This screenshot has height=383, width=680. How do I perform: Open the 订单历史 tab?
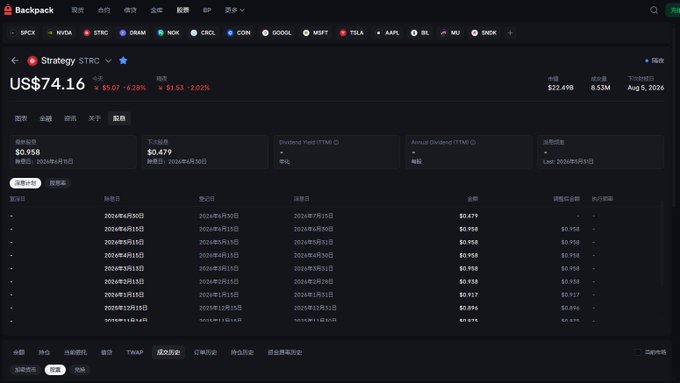pyautogui.click(x=205, y=352)
